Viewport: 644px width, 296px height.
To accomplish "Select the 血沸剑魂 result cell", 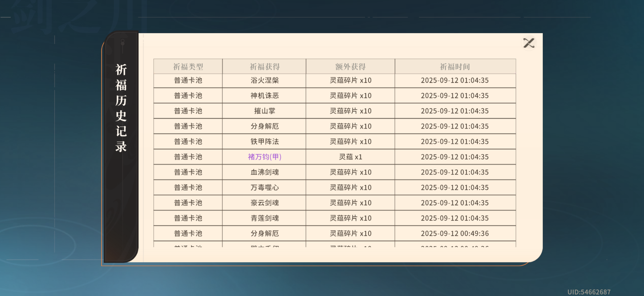I will 265,172.
